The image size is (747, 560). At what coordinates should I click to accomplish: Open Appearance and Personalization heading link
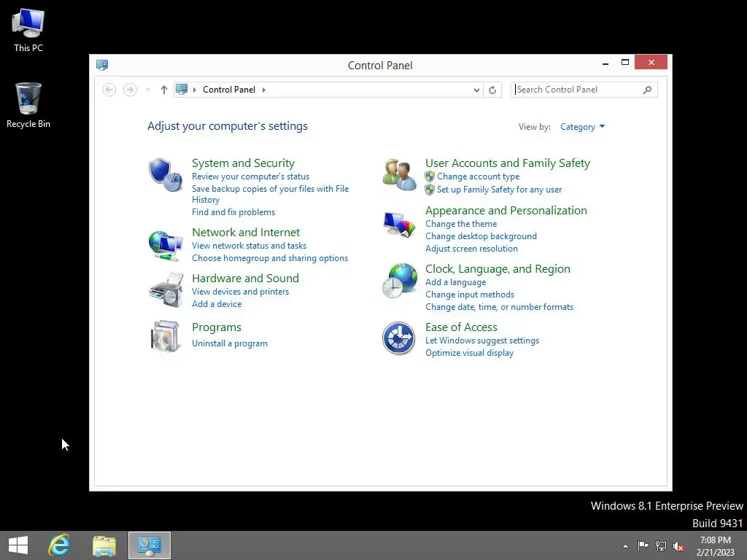(x=506, y=211)
